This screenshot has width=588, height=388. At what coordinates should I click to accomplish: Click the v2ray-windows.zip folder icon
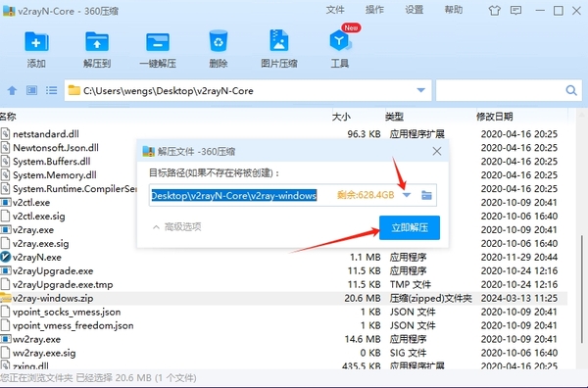click(5, 298)
